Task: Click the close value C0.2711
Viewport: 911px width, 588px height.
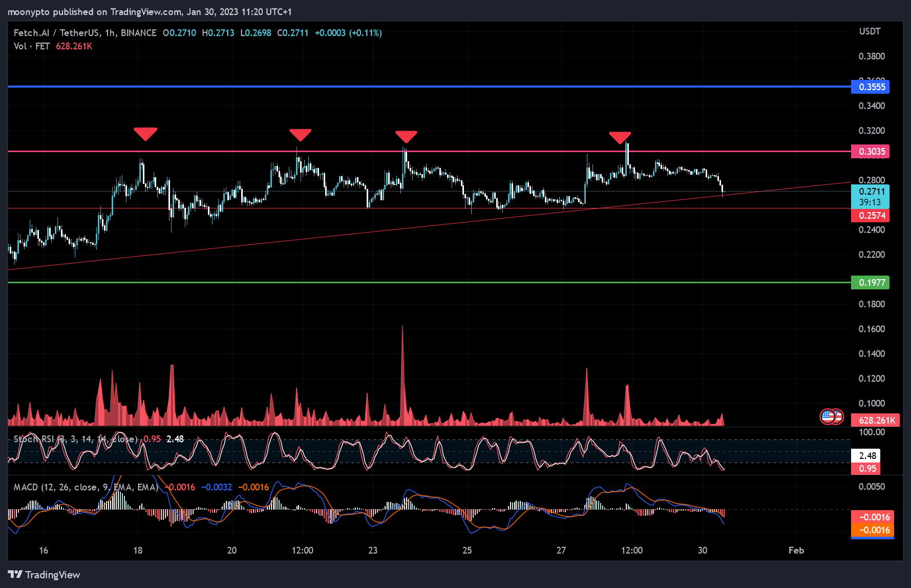Action: [x=293, y=33]
